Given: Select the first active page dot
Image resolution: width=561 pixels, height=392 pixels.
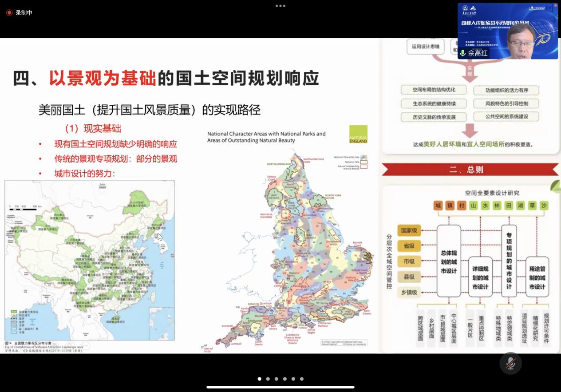Looking at the screenshot, I should (259, 379).
